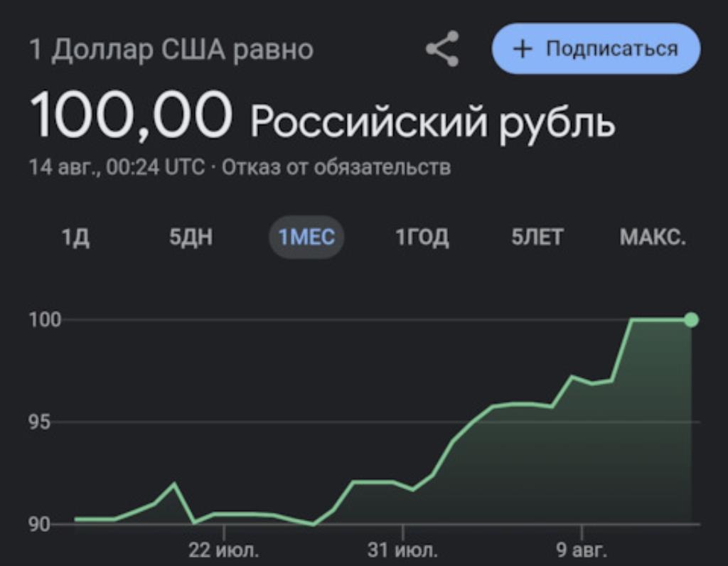The height and width of the screenshot is (566, 728).
Task: Select the active 1МЕС range tab
Action: coord(306,237)
